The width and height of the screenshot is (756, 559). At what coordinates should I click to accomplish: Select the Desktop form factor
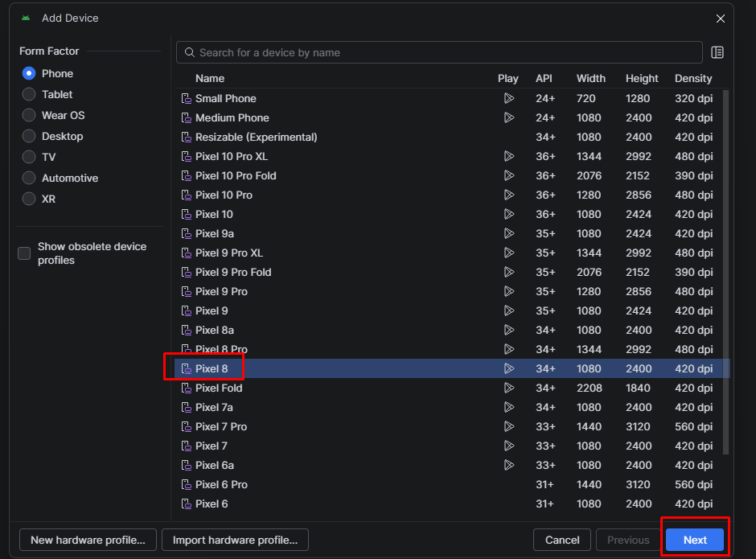click(x=29, y=136)
